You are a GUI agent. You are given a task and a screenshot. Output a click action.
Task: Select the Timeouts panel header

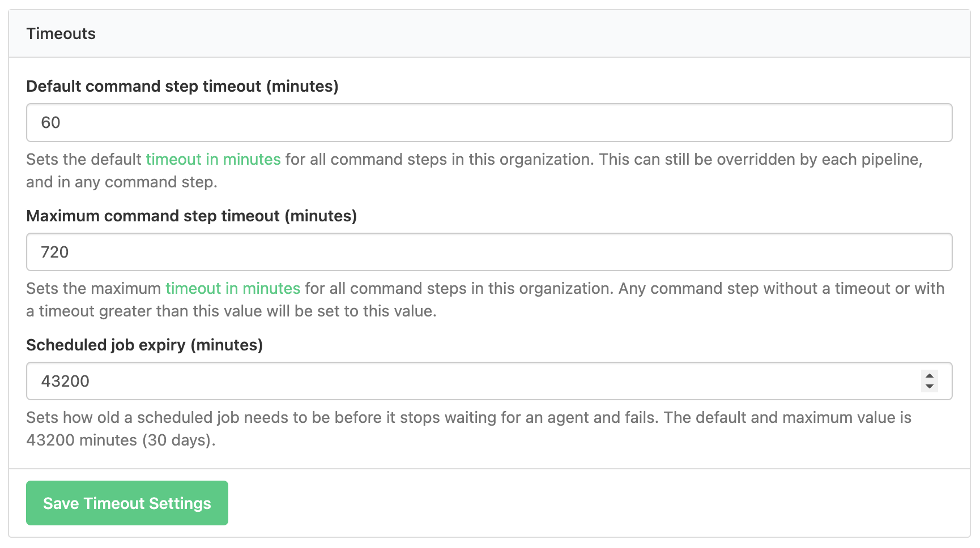(x=61, y=33)
